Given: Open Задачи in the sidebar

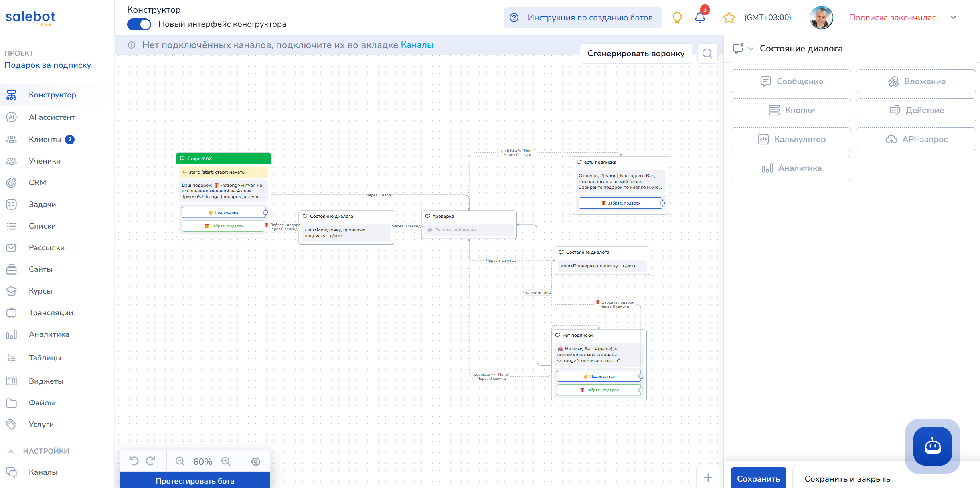Looking at the screenshot, I should pos(42,205).
